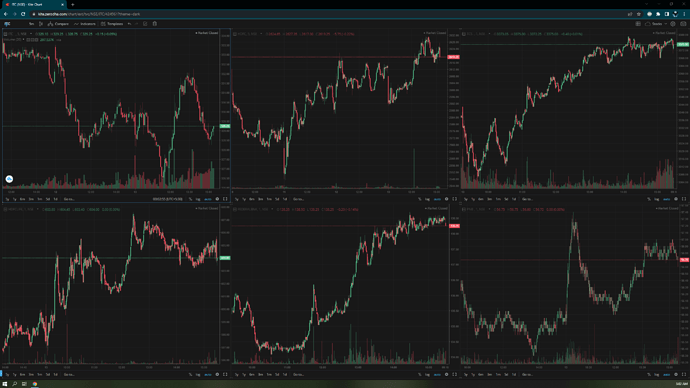Click the browser reload button
Viewport: 690px width, 388px height.
tap(23, 14)
